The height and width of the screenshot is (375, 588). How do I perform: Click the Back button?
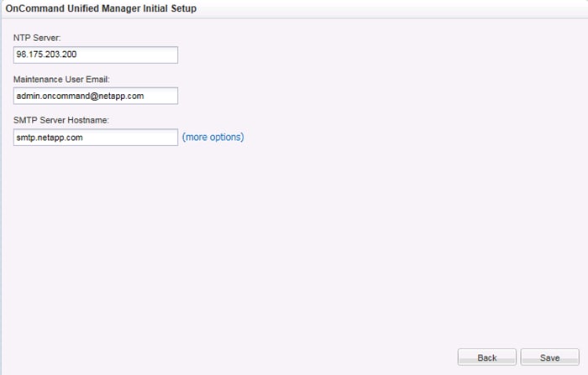click(x=486, y=357)
